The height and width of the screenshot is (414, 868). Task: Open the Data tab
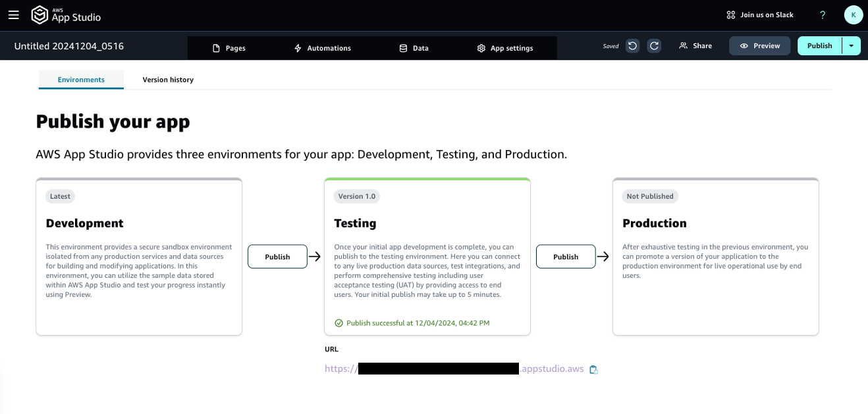[x=414, y=48]
